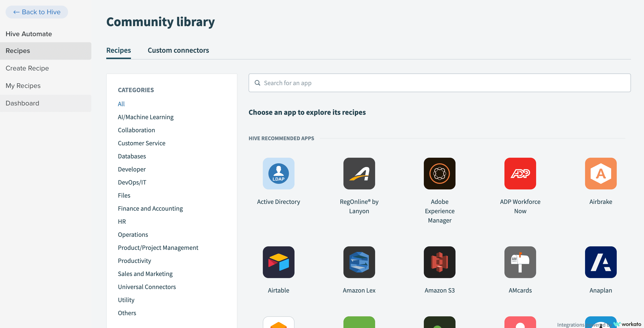Click the Search for an app field
Screen dimensions: 644x328
(x=439, y=83)
